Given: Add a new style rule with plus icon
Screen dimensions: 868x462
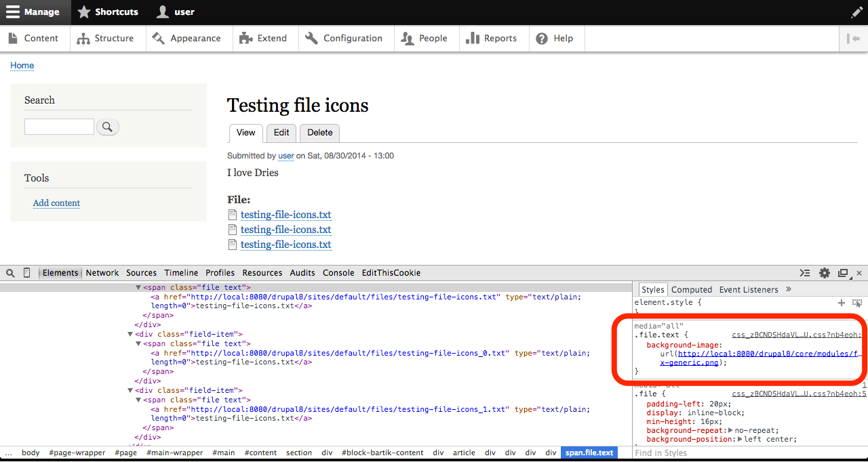Looking at the screenshot, I should click(x=841, y=303).
